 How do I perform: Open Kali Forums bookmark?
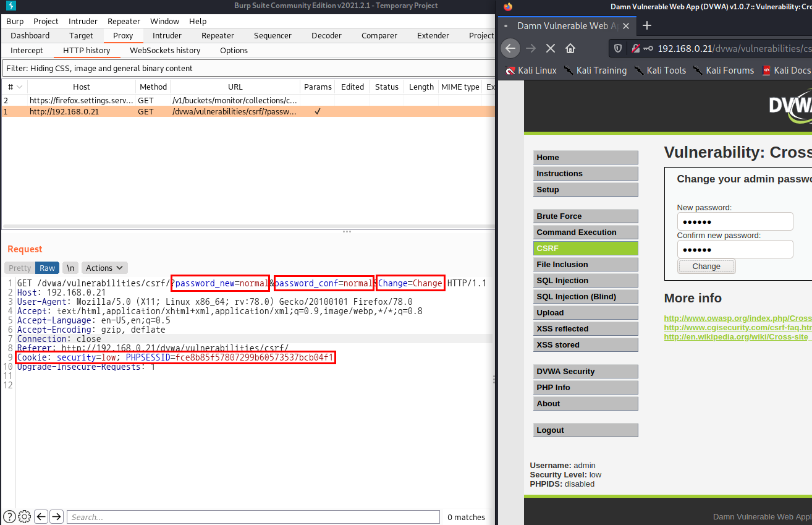723,70
